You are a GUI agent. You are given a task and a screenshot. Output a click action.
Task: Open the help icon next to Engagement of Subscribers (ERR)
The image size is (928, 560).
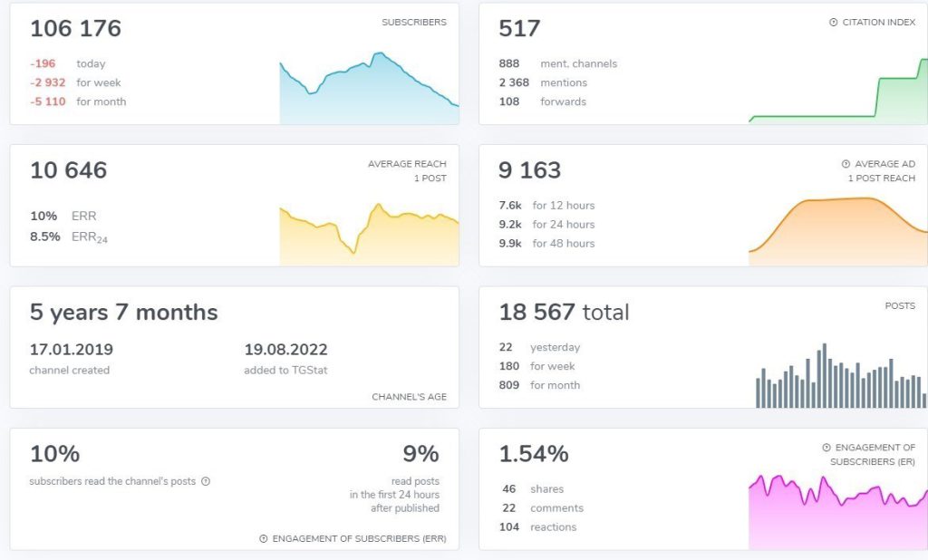[264, 538]
